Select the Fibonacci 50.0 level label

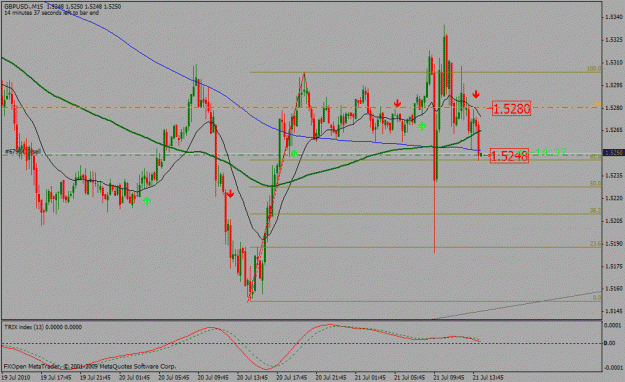(x=595, y=184)
